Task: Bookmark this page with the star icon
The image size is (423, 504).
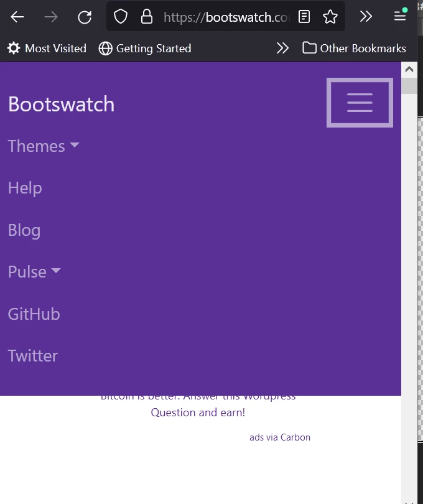Action: point(330,17)
